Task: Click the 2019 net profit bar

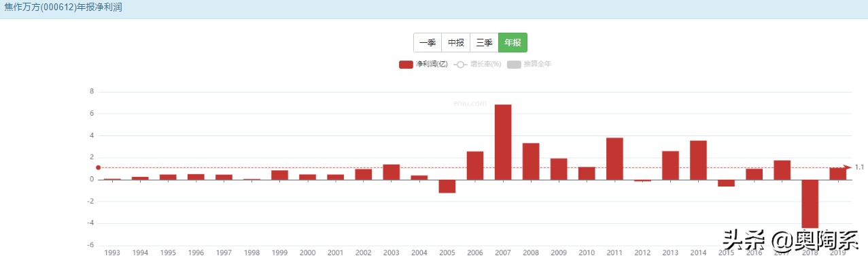Action: click(837, 174)
